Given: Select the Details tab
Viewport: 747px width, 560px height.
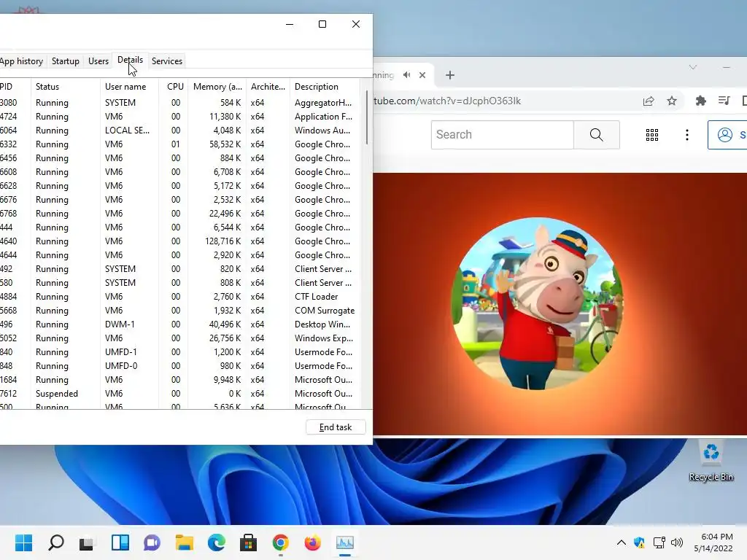Looking at the screenshot, I should (130, 60).
